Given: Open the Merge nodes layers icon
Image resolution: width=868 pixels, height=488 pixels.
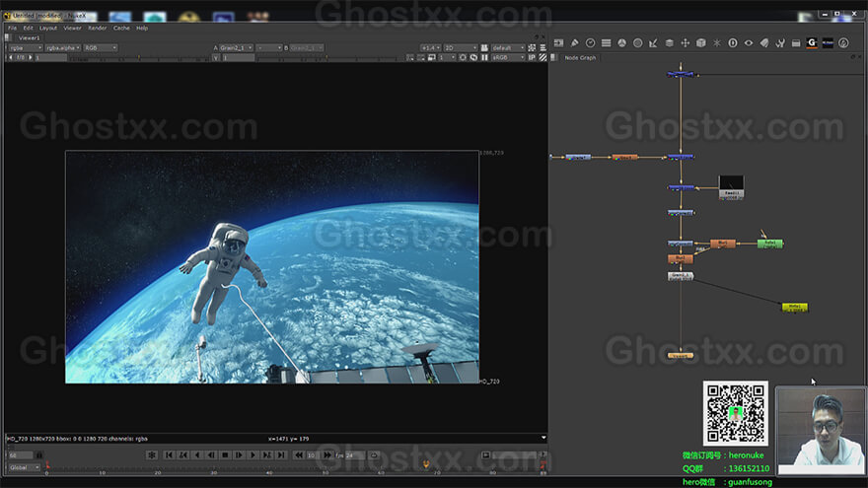Looking at the screenshot, I should tap(670, 43).
